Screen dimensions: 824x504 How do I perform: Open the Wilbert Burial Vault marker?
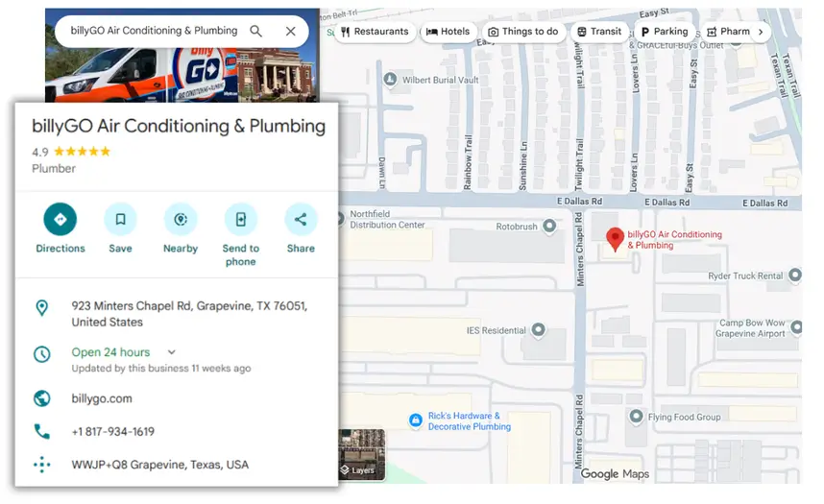point(390,80)
